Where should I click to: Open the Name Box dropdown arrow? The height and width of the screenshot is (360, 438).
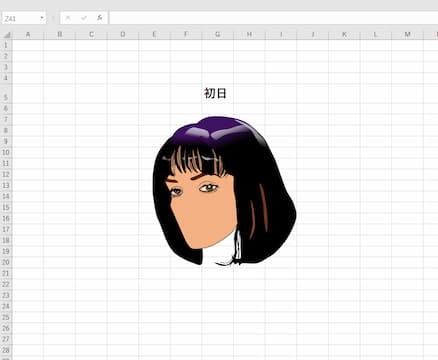42,18
